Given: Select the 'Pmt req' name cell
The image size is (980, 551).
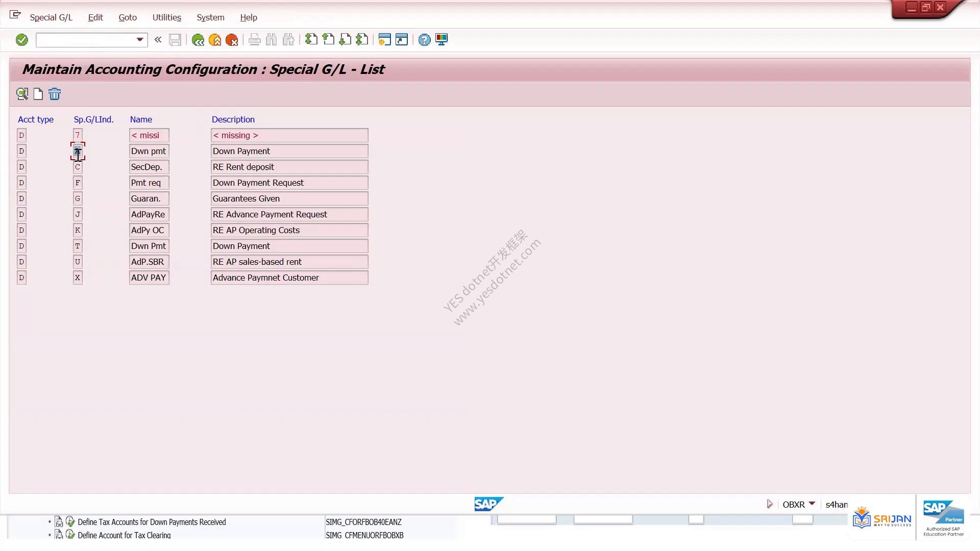Looking at the screenshot, I should point(149,183).
